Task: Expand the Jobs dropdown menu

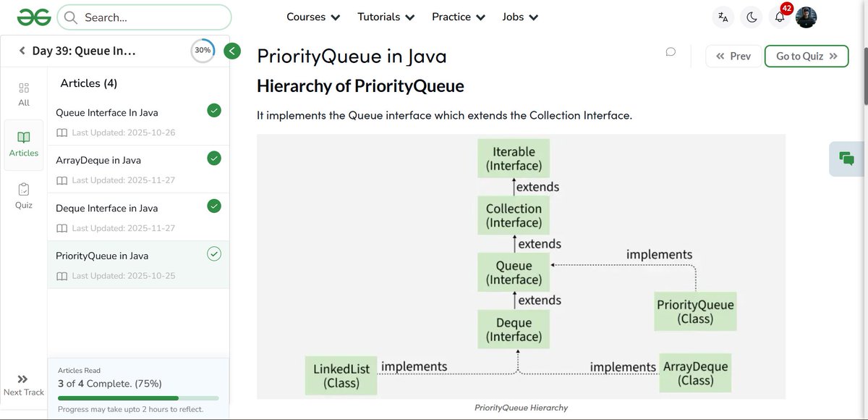Action: [x=521, y=17]
